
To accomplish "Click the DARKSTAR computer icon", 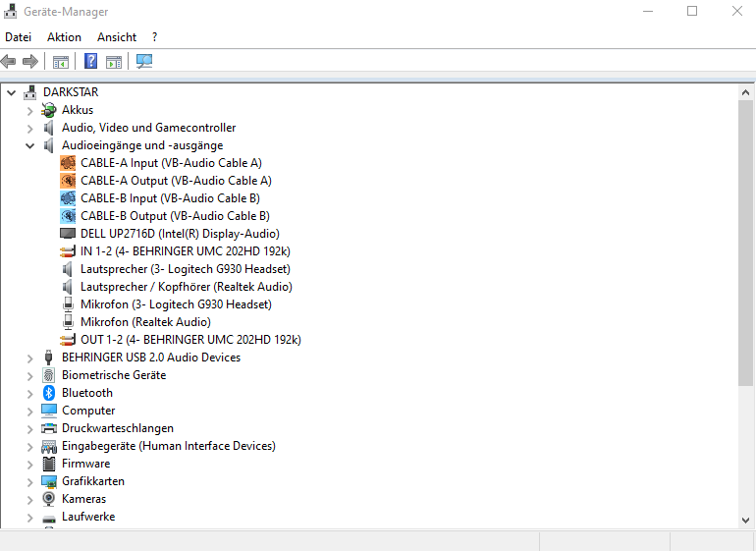I will pos(29,92).
